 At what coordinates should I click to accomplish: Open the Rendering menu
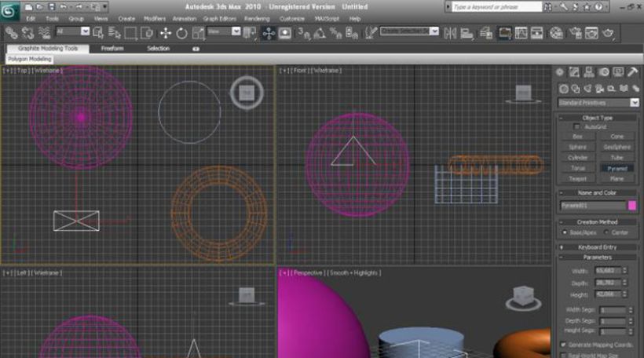tap(257, 19)
